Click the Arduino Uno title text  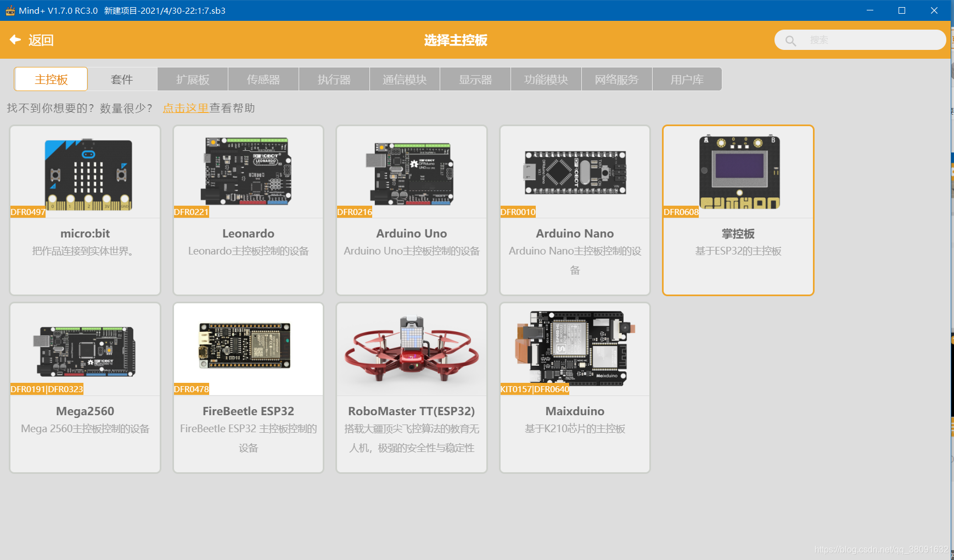point(412,234)
